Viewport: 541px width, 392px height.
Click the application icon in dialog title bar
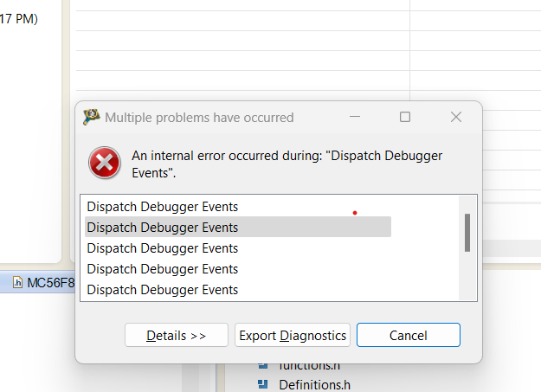coord(92,117)
